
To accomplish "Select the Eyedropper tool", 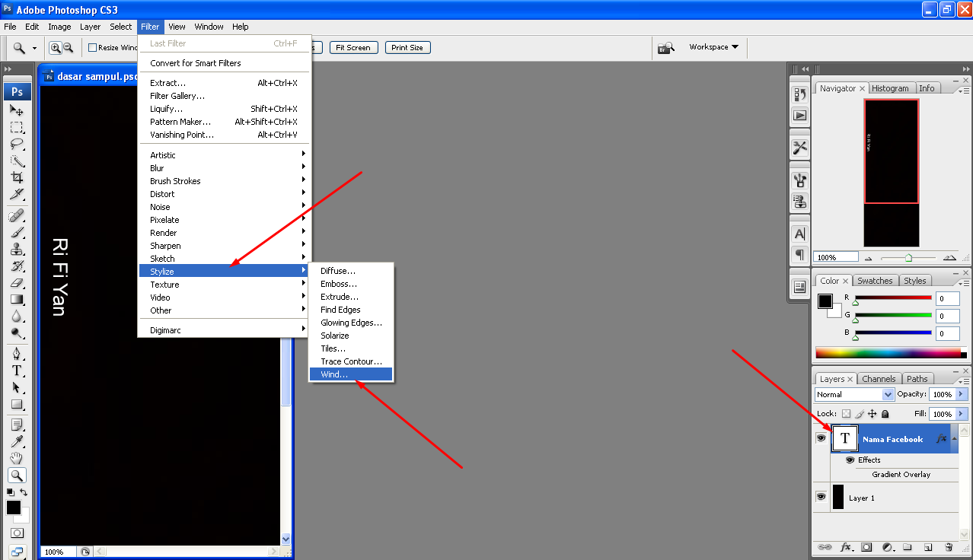I will [x=17, y=442].
